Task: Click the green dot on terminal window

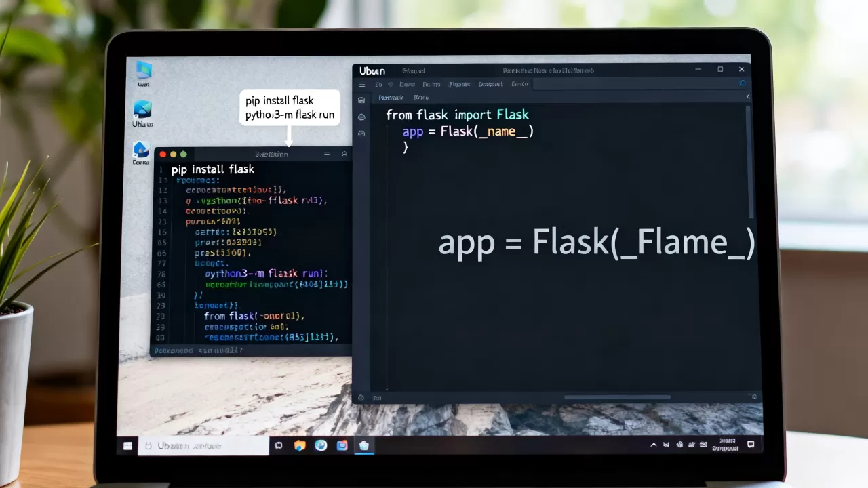Action: click(x=183, y=155)
